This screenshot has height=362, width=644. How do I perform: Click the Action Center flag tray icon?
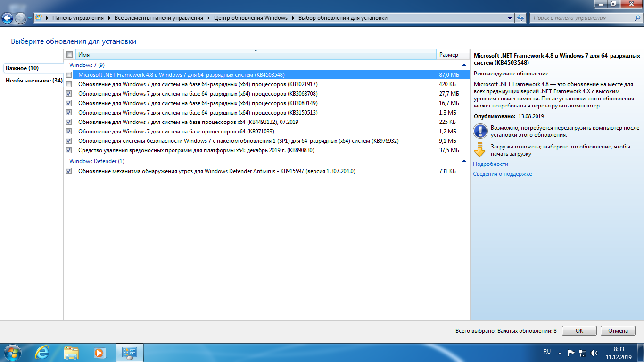(571, 353)
